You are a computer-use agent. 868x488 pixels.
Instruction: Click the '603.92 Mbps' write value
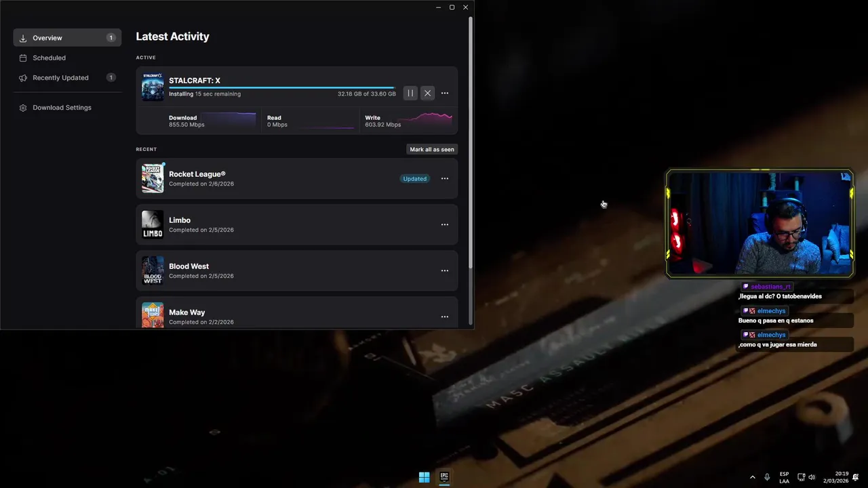point(382,125)
